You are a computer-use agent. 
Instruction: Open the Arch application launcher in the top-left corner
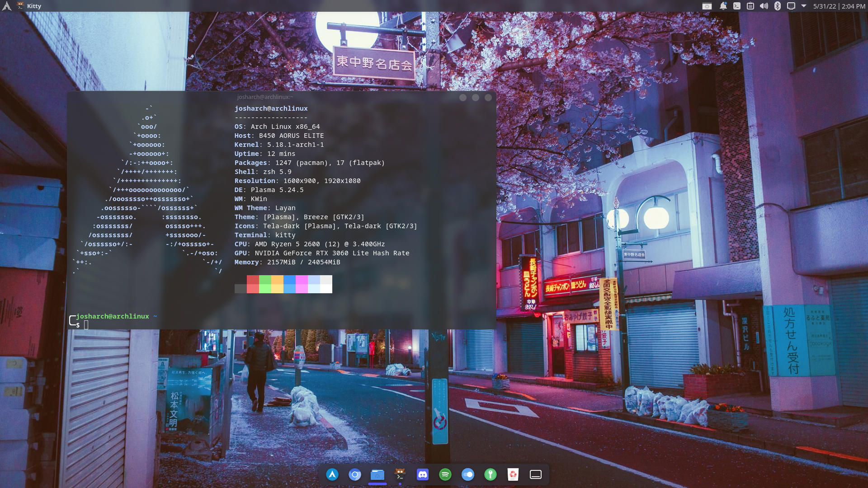tap(6, 6)
